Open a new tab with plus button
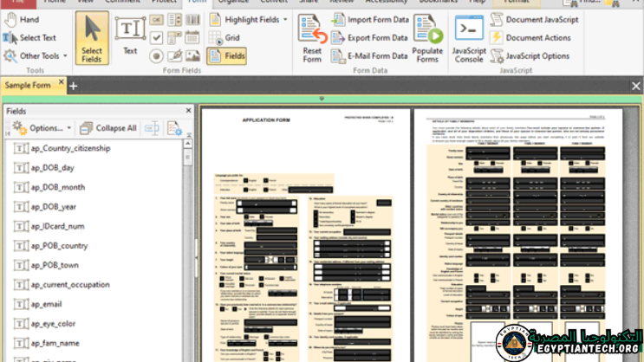The width and height of the screenshot is (644, 362). (74, 87)
